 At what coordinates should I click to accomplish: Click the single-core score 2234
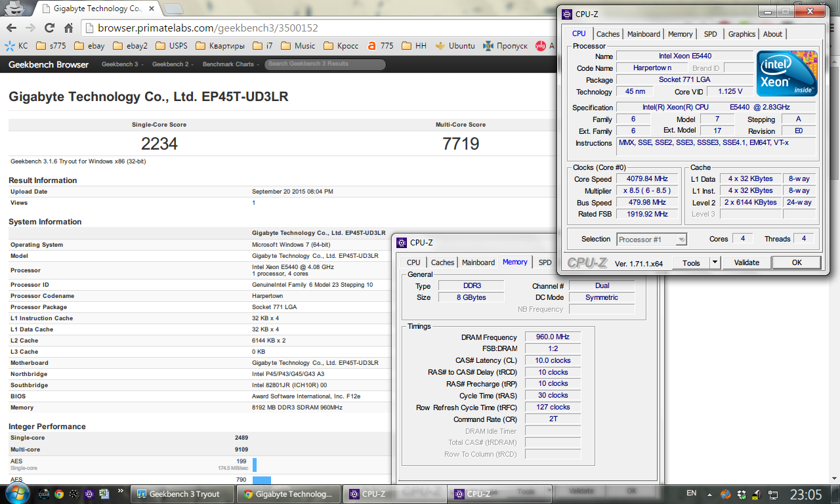pyautogui.click(x=159, y=144)
